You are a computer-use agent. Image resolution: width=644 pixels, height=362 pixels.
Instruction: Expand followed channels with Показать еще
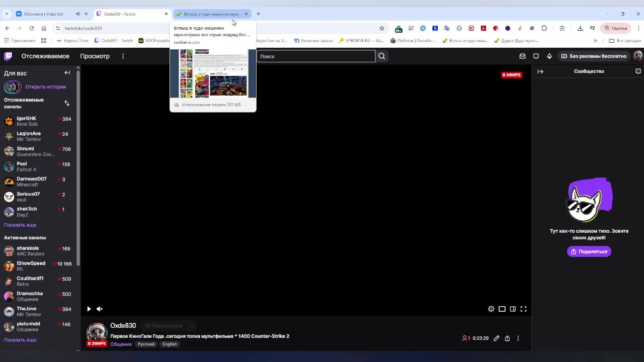(x=20, y=225)
